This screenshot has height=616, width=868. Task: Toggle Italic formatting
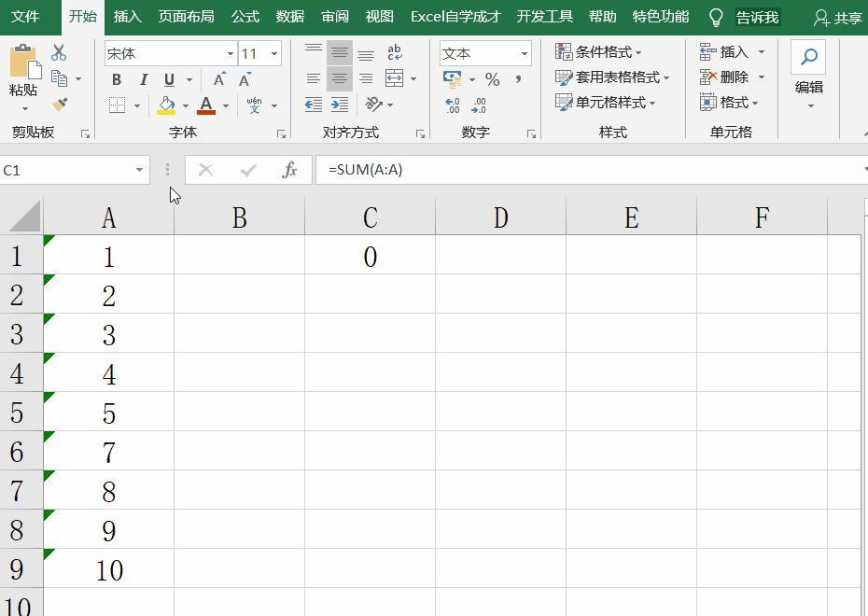144,79
